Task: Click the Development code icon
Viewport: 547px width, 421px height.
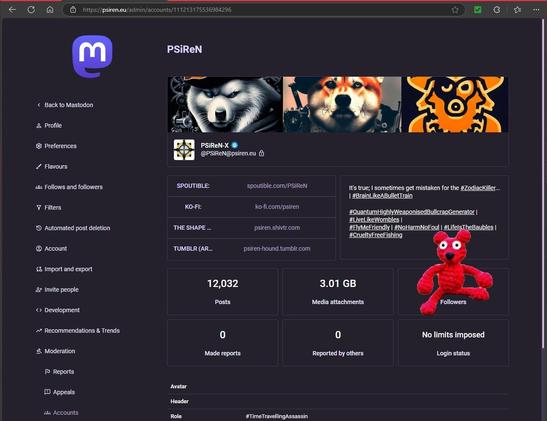Action: click(x=39, y=310)
